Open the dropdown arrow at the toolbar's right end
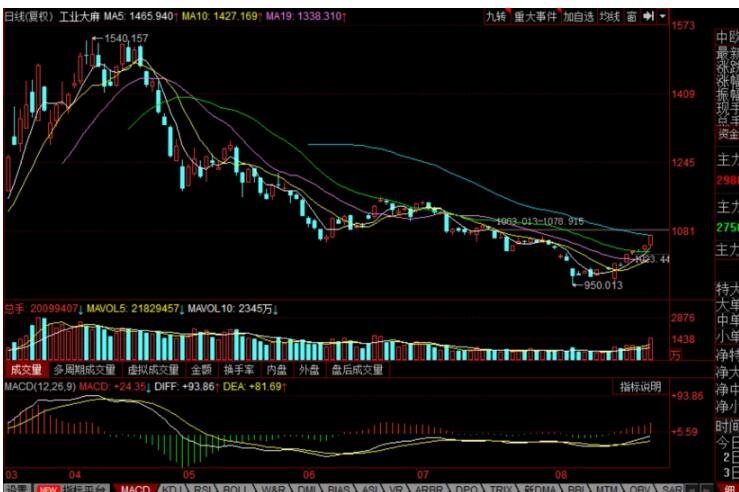739x492 pixels. (663, 16)
